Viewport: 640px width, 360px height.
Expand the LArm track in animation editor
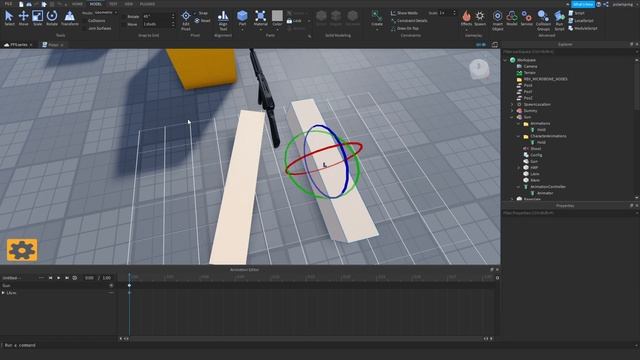[4, 293]
